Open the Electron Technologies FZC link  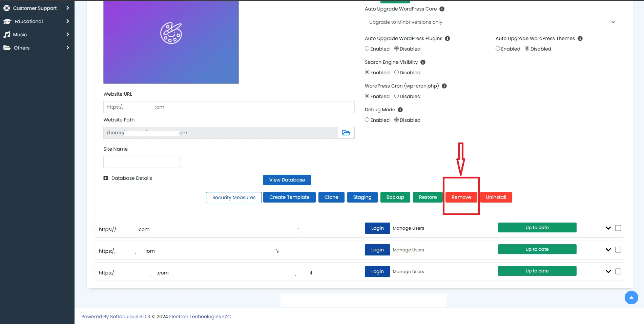(200, 316)
